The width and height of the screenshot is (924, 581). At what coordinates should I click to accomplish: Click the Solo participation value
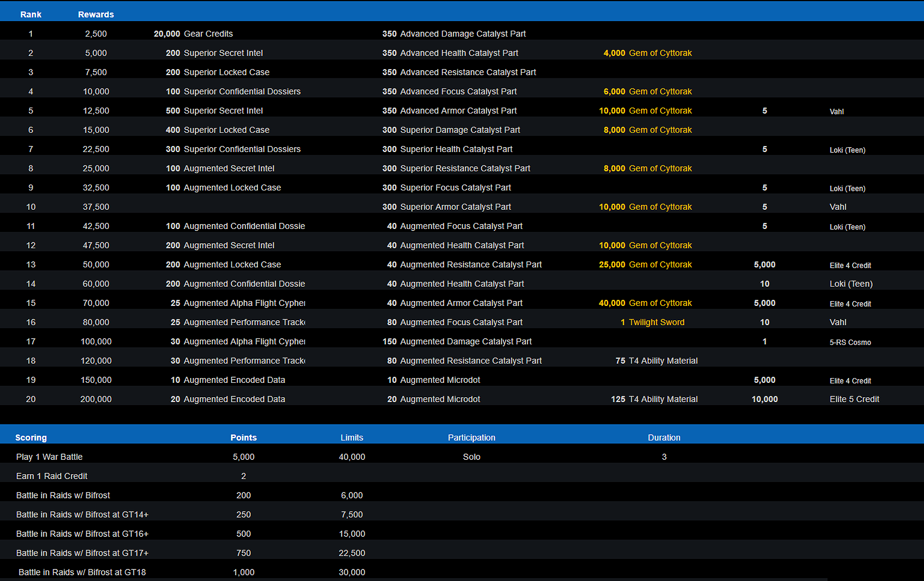click(x=472, y=457)
